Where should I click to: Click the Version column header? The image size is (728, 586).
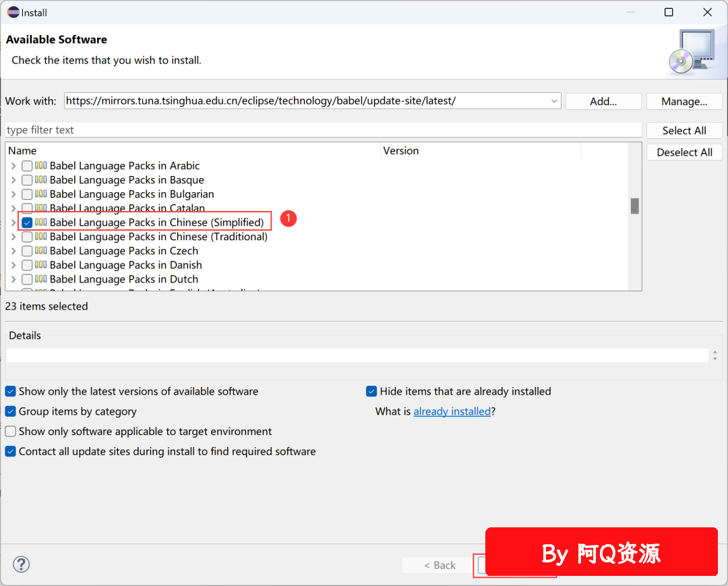pyautogui.click(x=481, y=150)
